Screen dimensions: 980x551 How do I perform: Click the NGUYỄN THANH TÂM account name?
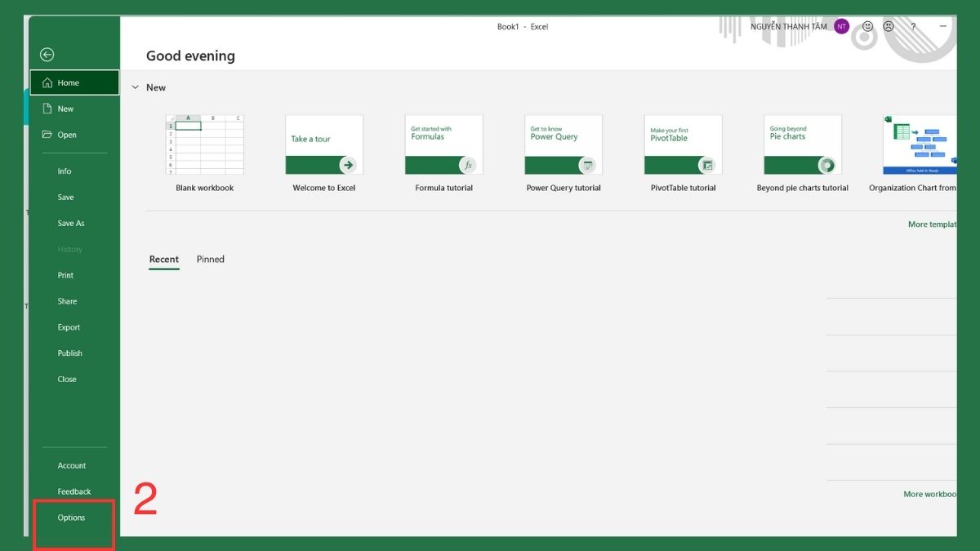click(789, 27)
